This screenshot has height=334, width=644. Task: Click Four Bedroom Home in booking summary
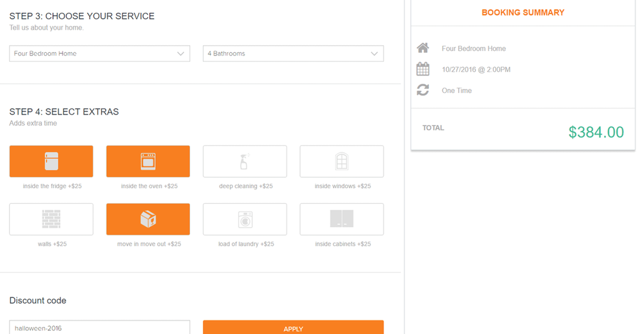(x=473, y=48)
